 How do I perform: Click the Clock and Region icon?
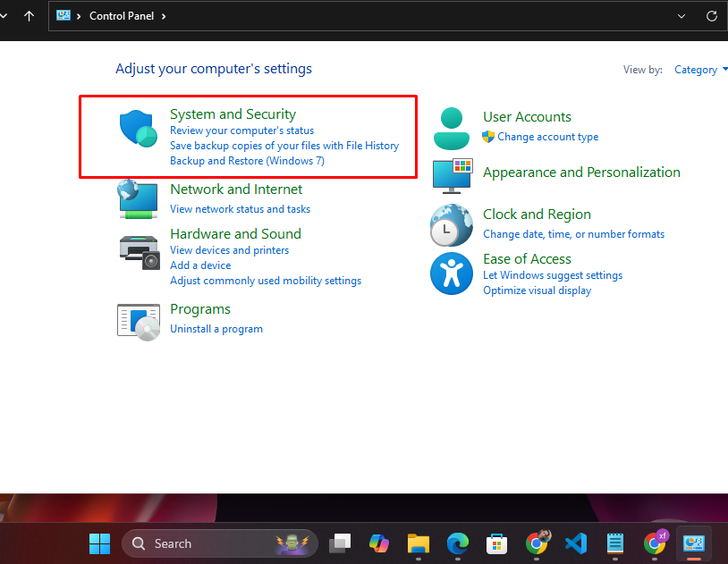[452, 225]
